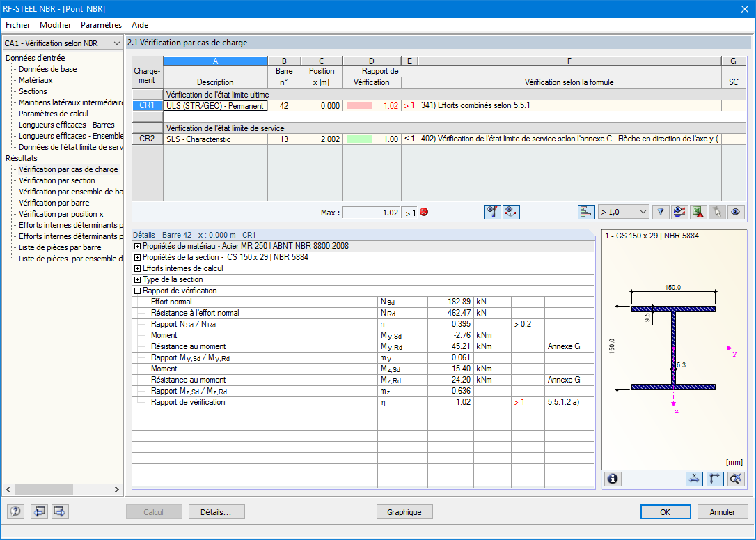The width and height of the screenshot is (756, 540).
Task: Expand Propriétés de matériau section
Action: 137,246
